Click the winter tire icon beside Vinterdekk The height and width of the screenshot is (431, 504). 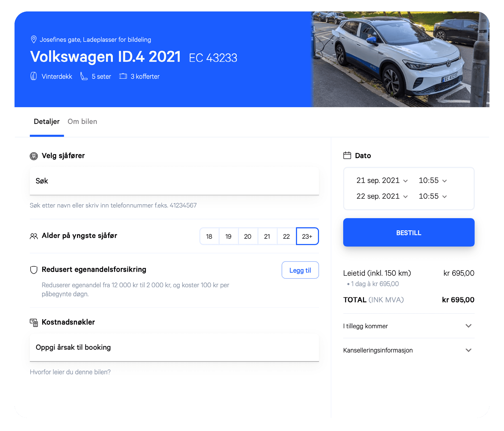pyautogui.click(x=34, y=76)
